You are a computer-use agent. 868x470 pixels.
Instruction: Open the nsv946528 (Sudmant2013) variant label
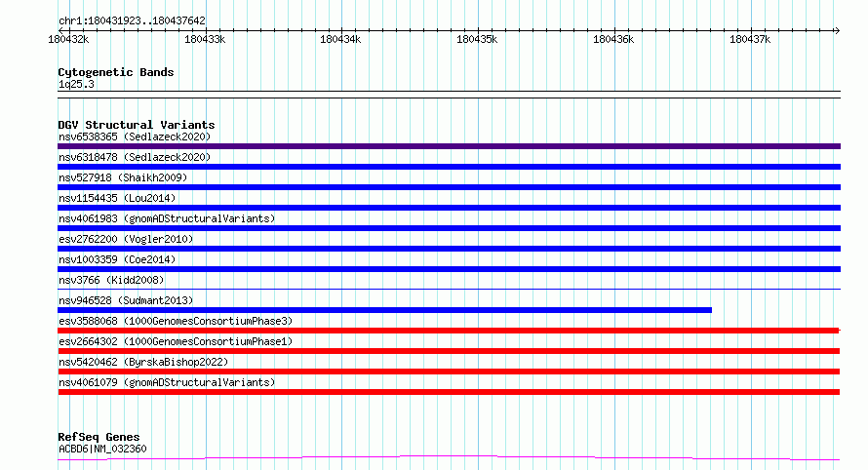click(x=126, y=300)
